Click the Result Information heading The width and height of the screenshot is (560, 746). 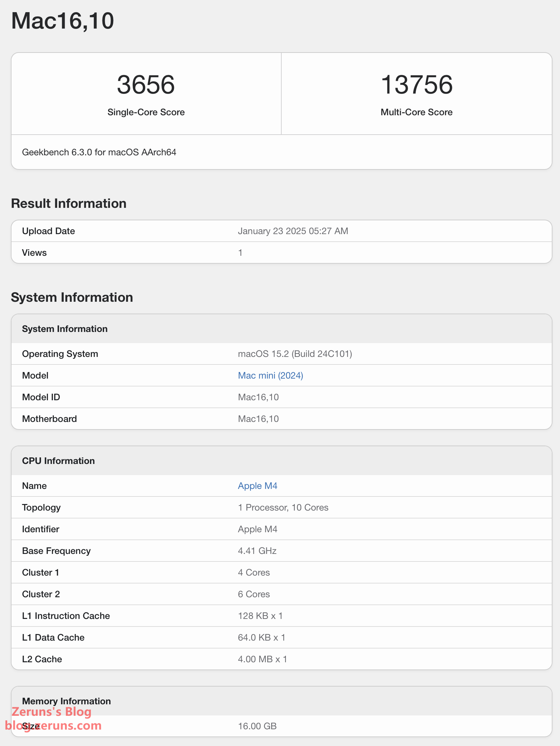(68, 203)
